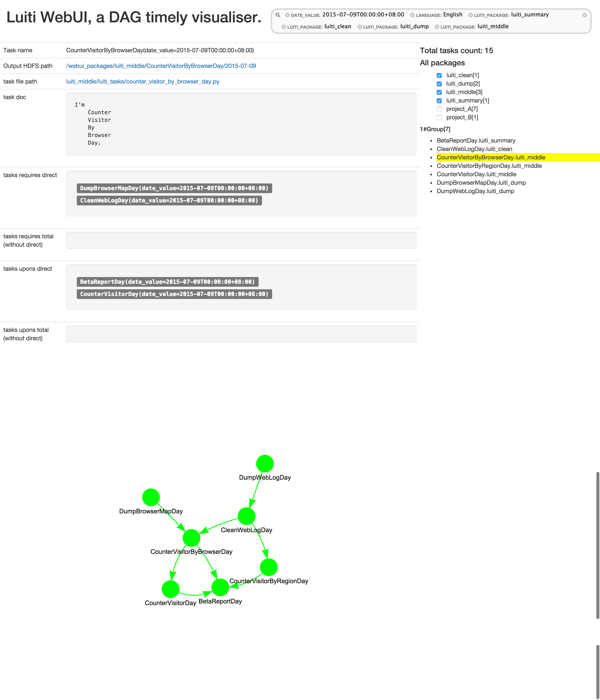Remove the luiti_summary package facet
The width and height of the screenshot is (600, 700).
click(470, 15)
